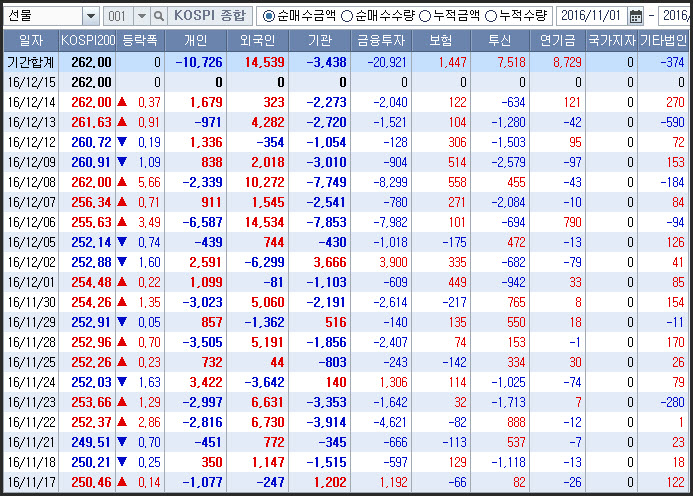
Task: Open the 선물 product type dropdown
Action: pos(91,16)
